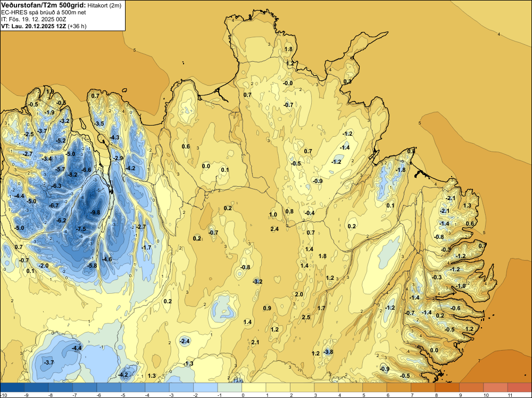Click the legend swatch between -10 and -9
This screenshot has height=398, width=532.
click(12, 387)
